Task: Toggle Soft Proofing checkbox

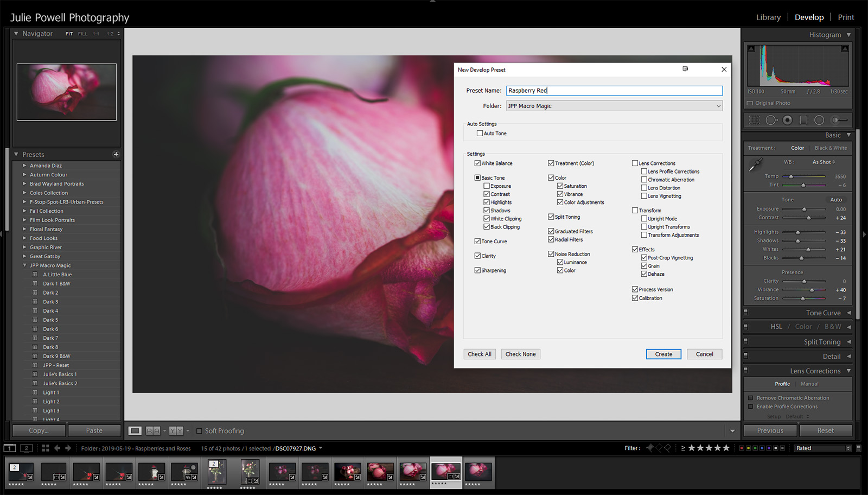Action: 199,431
